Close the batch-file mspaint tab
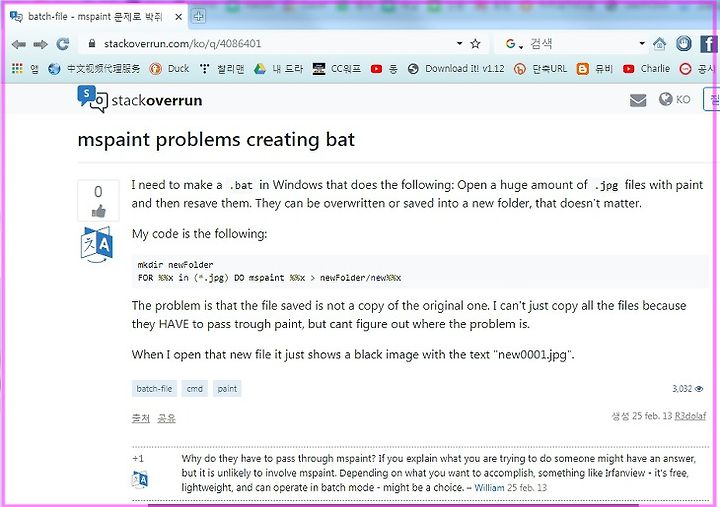Screen dimensions: 720x507 [x=179, y=17]
